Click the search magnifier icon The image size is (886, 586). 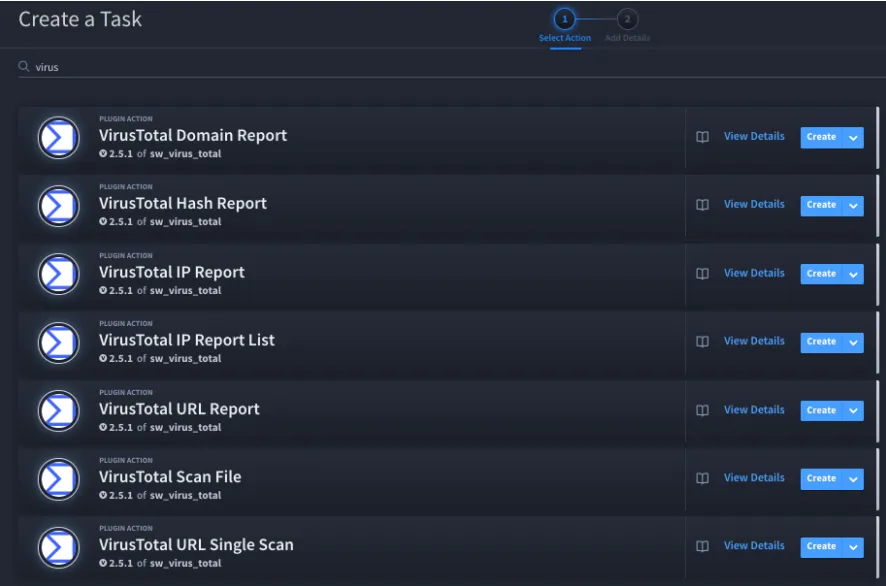tap(24, 67)
